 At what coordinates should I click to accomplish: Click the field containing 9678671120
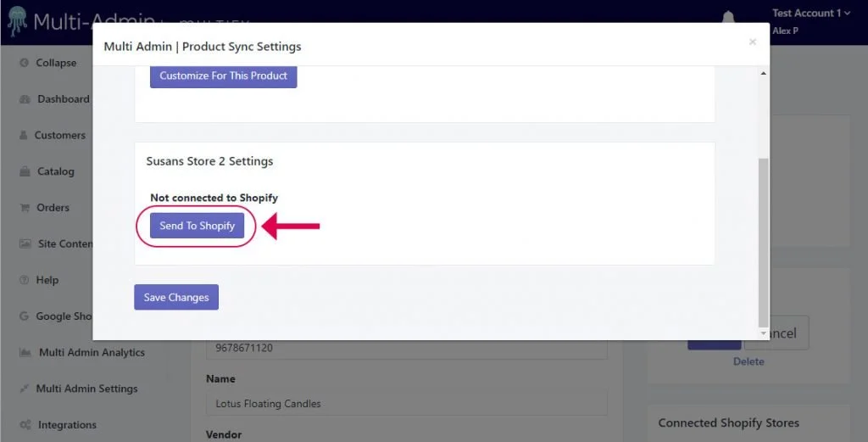(407, 349)
